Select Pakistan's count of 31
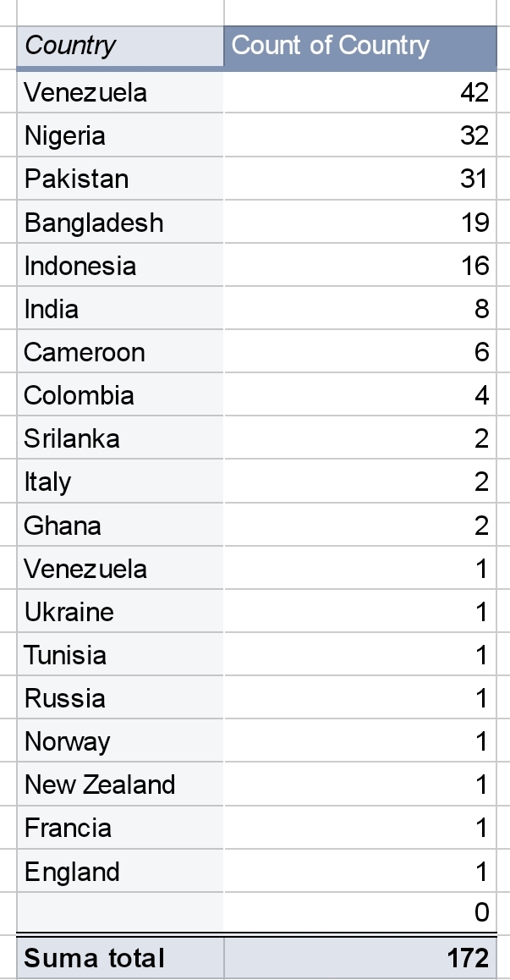This screenshot has height=980, width=510. pyautogui.click(x=360, y=179)
